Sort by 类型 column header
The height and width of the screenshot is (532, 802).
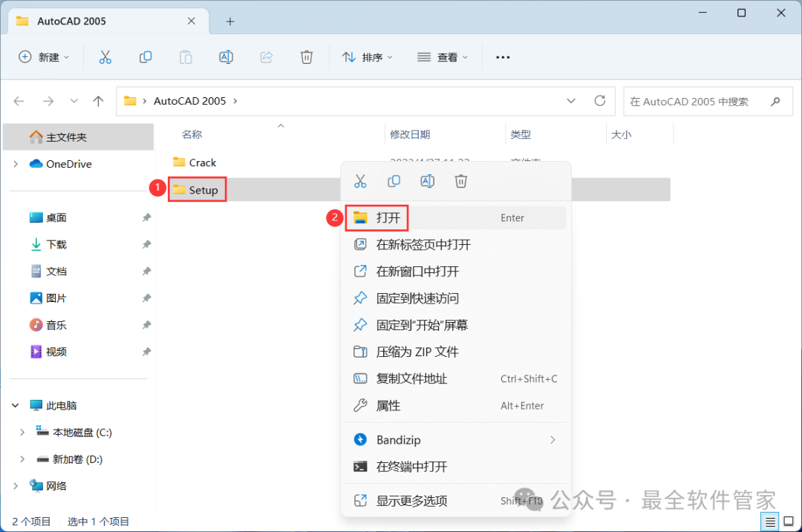coord(521,134)
